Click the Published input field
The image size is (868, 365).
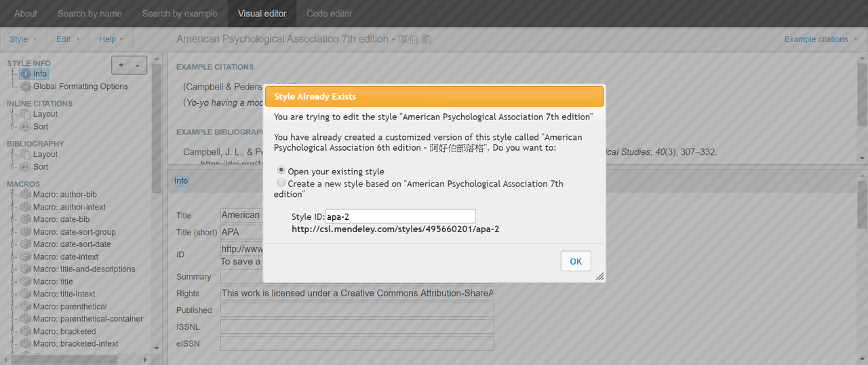357,310
